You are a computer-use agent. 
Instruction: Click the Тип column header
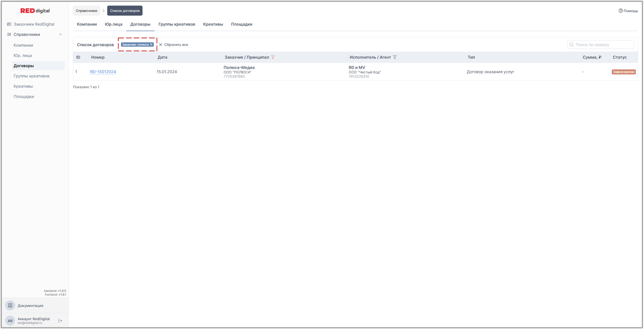(x=471, y=57)
